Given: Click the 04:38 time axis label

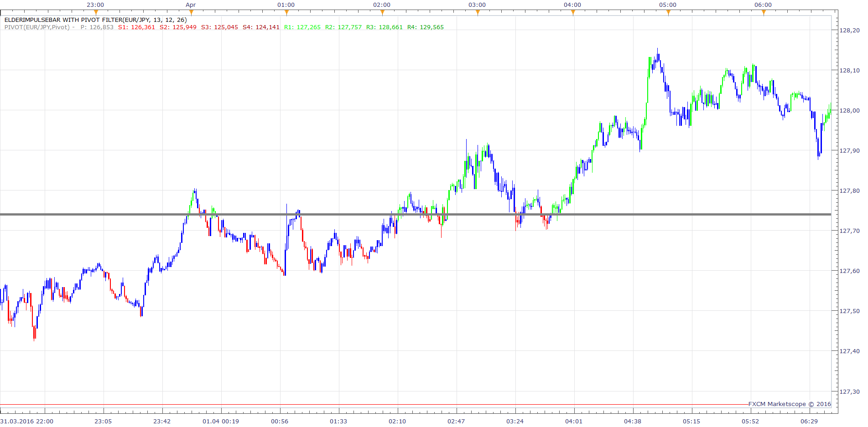Looking at the screenshot, I should click(633, 421).
